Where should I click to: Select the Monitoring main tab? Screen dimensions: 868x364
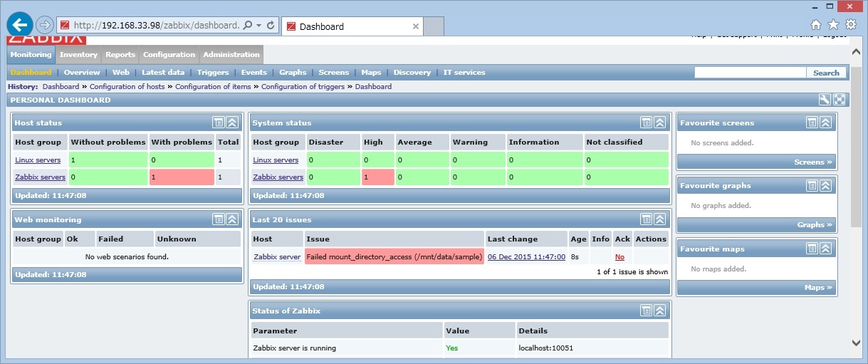pyautogui.click(x=31, y=54)
